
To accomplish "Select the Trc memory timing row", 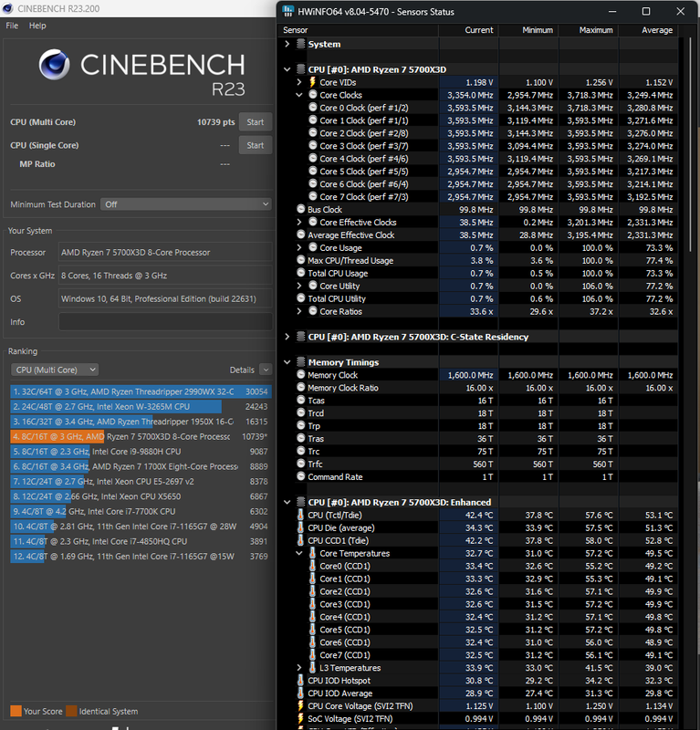I will pyautogui.click(x=479, y=451).
